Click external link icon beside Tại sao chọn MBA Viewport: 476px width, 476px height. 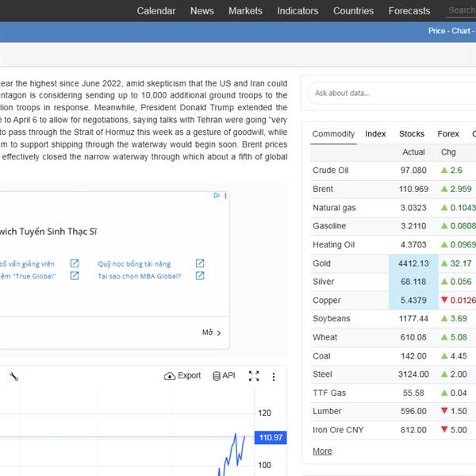pyautogui.click(x=200, y=275)
